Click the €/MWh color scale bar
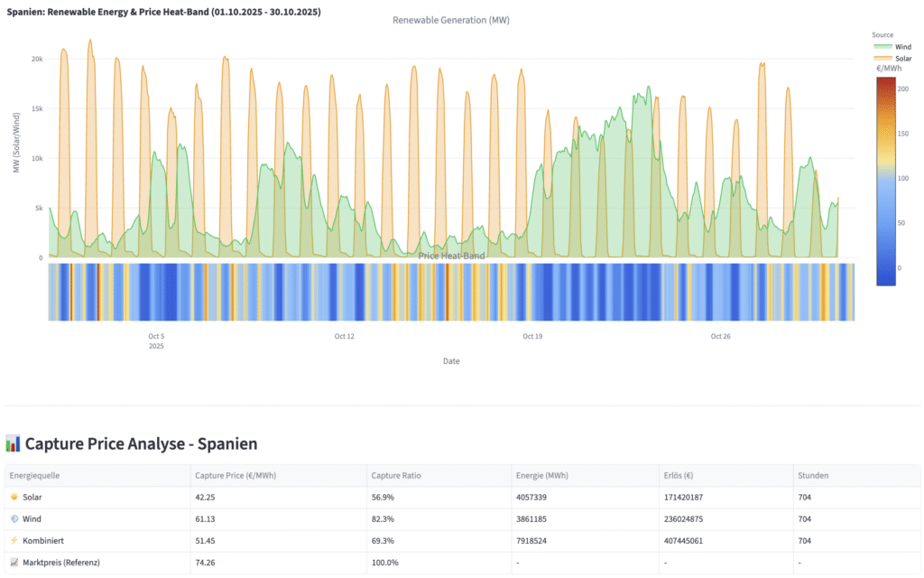This screenshot has height=578, width=924. [x=886, y=182]
